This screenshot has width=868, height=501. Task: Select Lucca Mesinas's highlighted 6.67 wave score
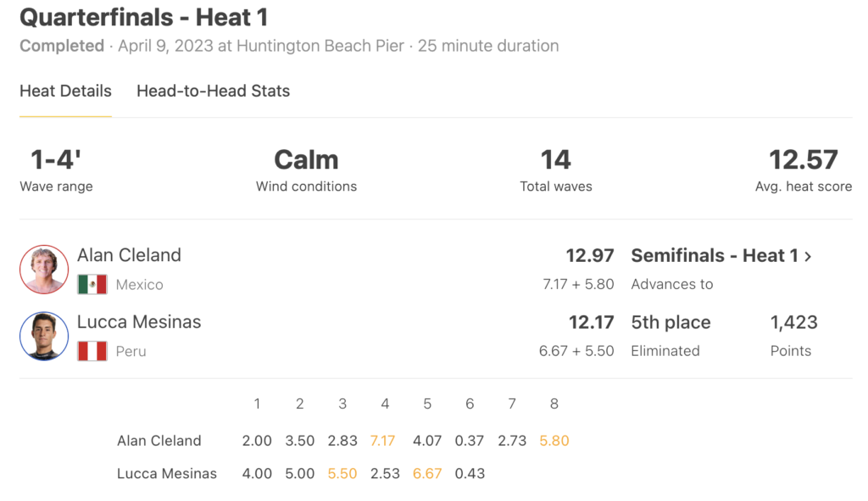pyautogui.click(x=427, y=474)
